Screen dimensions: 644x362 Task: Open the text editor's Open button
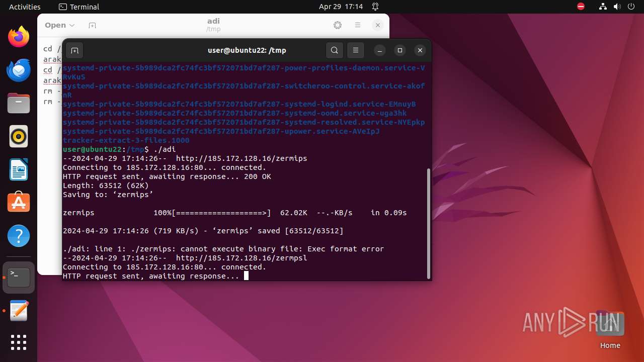pos(55,25)
